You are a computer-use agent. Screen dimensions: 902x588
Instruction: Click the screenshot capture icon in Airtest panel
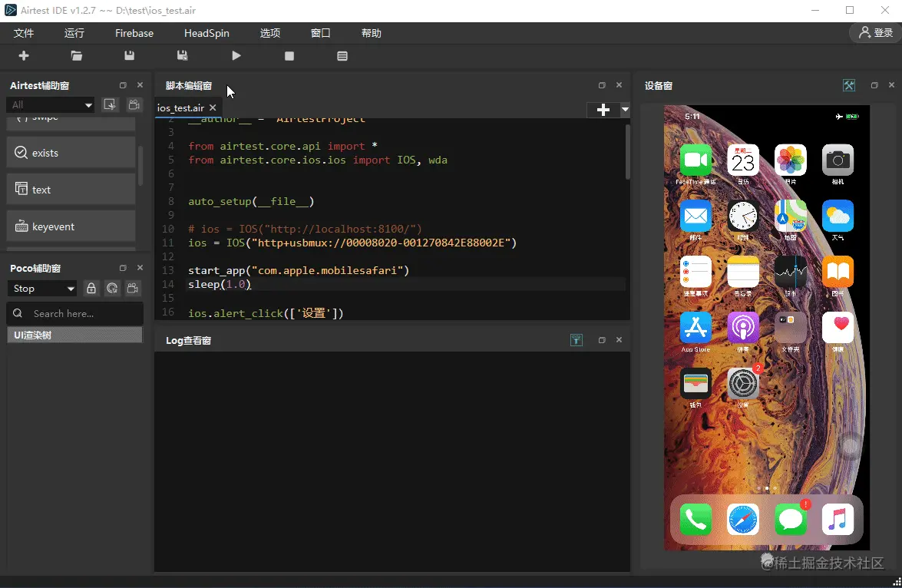pyautogui.click(x=109, y=104)
